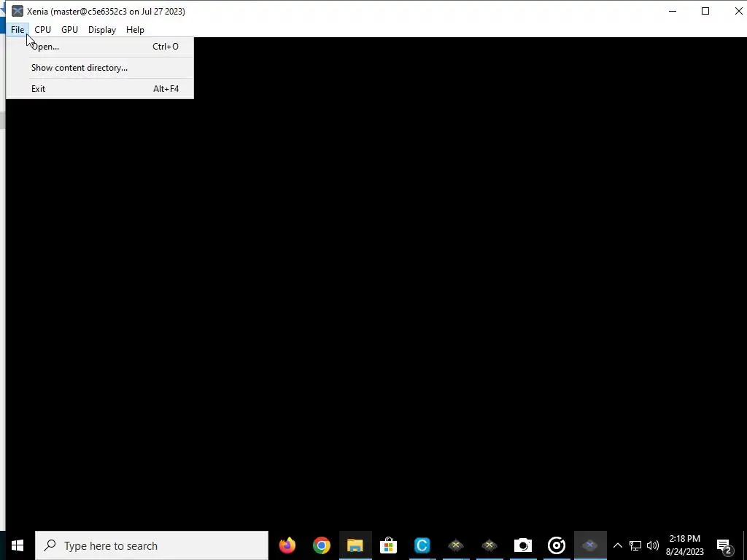Open the notification center icon
The height and width of the screenshot is (560, 747).
coord(724,545)
